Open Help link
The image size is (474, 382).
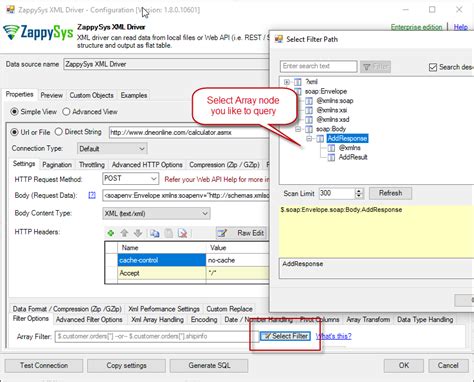461,27
